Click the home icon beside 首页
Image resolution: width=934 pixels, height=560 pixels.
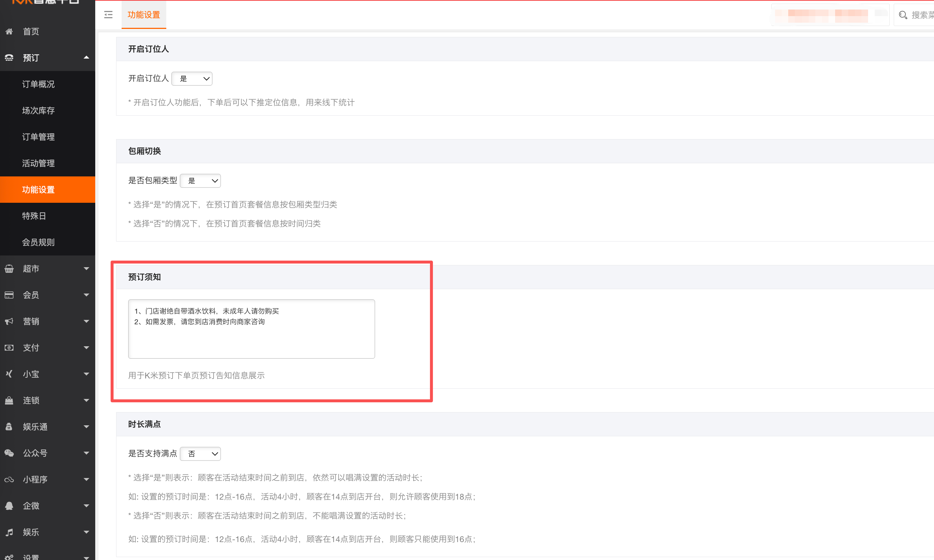(x=9, y=31)
